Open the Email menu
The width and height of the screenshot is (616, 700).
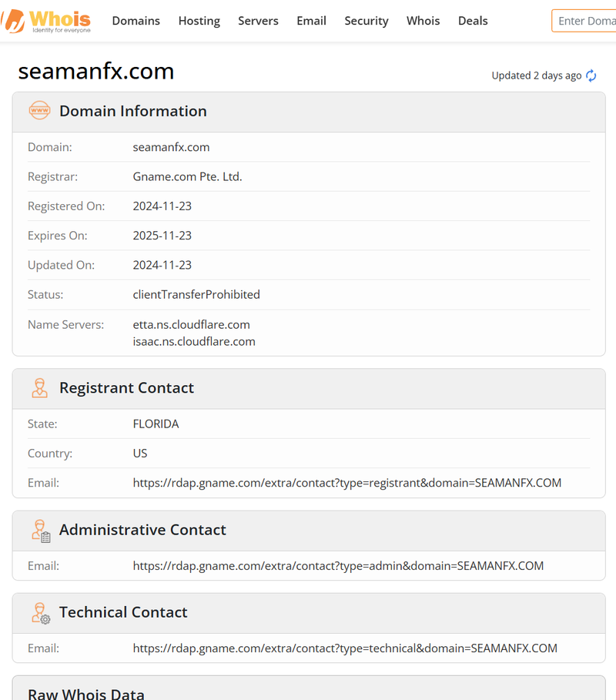[312, 21]
